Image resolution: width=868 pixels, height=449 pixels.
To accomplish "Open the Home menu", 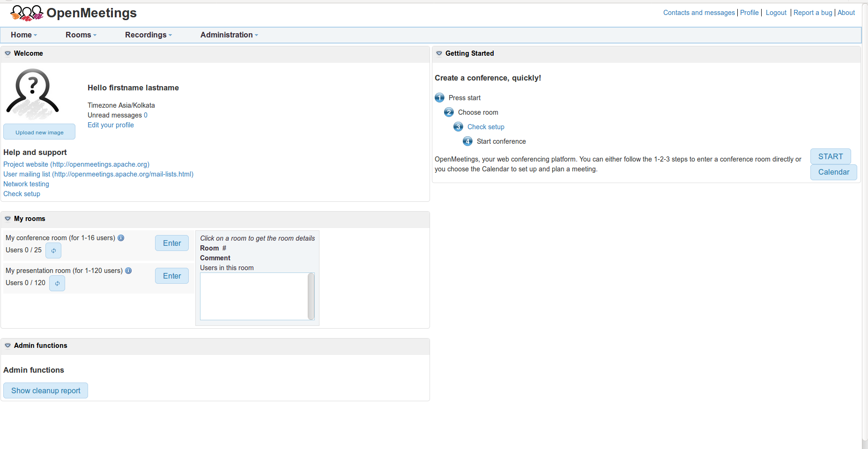I will tap(24, 35).
